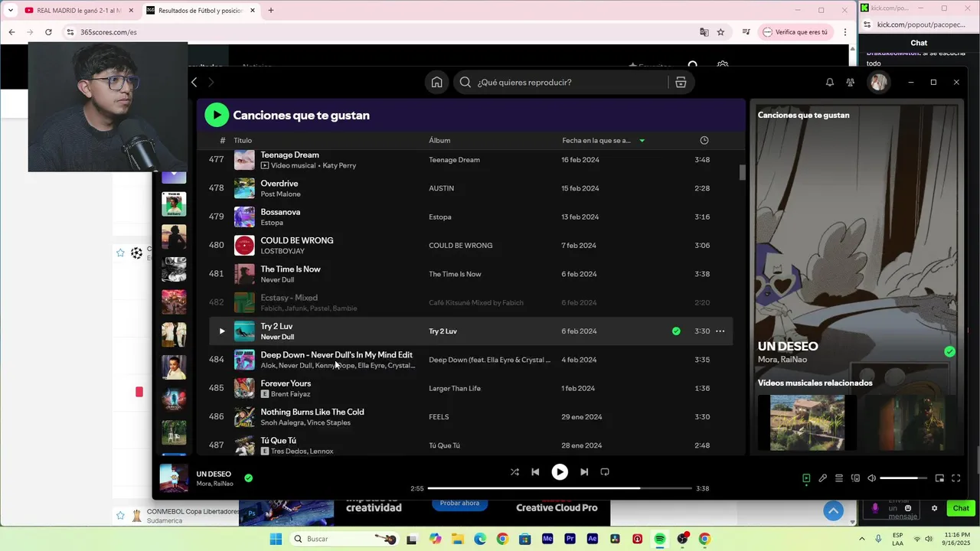Open the playback queue
This screenshot has width=980, height=551.
839,478
